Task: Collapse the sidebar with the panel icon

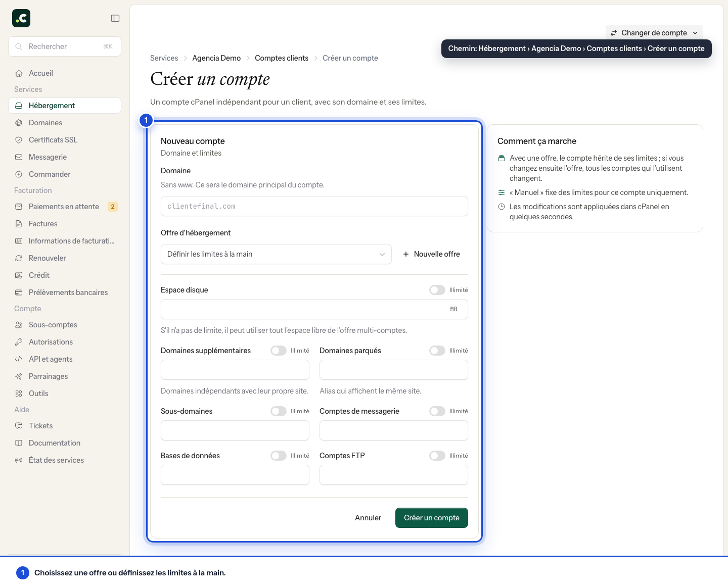Action: (x=115, y=18)
